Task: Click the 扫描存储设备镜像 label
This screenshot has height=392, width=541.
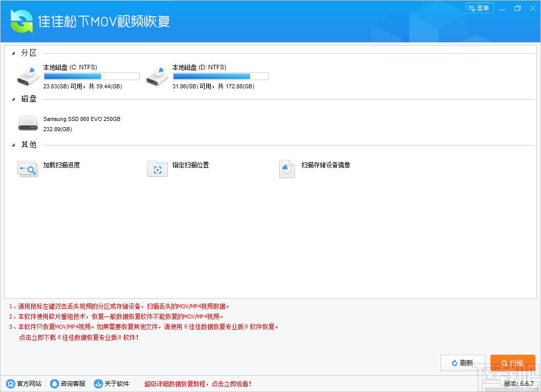Action: click(326, 165)
